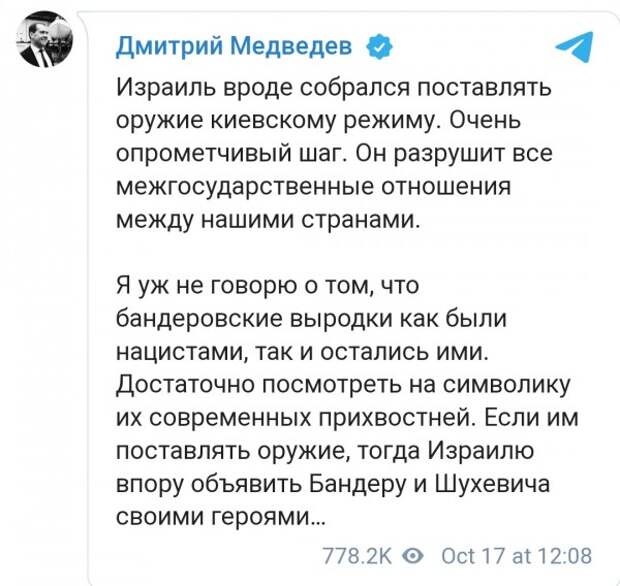
Task: Click the 778.2K view counter
Action: (357, 555)
